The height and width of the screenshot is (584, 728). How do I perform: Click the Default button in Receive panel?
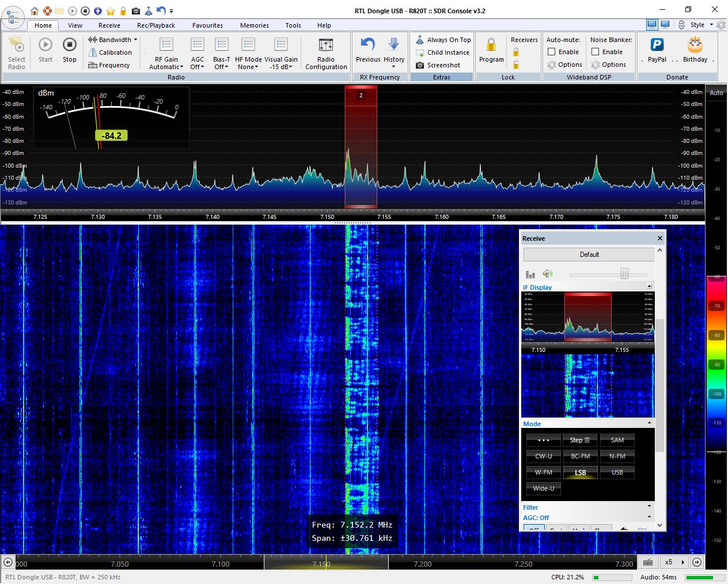589,255
